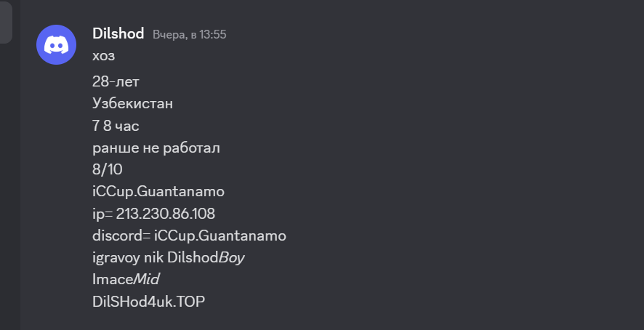Click the word "Imace"
The height and width of the screenshot is (330, 644).
[x=112, y=279]
